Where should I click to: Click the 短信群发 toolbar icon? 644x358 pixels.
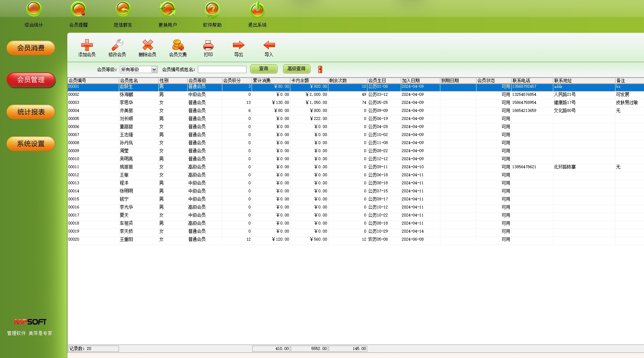coord(123,10)
